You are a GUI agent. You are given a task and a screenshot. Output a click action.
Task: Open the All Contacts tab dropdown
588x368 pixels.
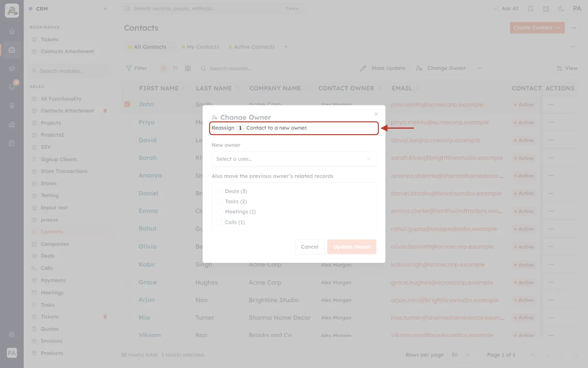point(170,47)
